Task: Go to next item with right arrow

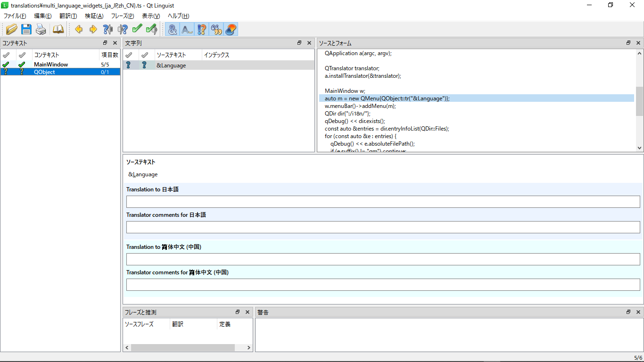Action: pyautogui.click(x=93, y=29)
